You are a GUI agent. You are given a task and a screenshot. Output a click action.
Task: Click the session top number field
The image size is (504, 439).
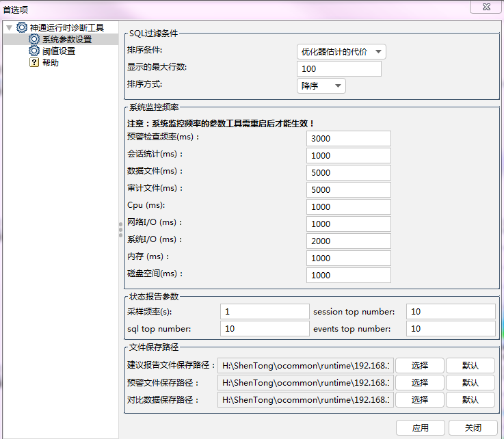tap(450, 312)
